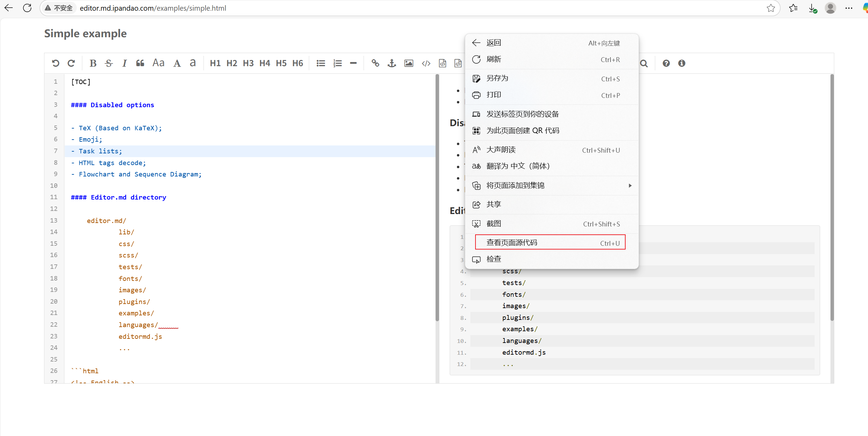Insert block quote icon

tap(140, 63)
